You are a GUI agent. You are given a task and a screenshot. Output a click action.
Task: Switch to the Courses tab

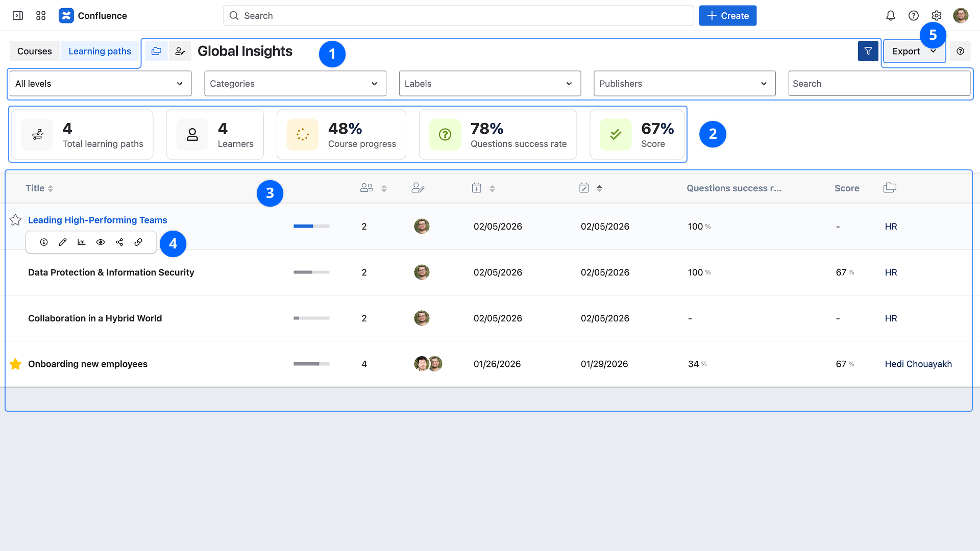coord(35,51)
